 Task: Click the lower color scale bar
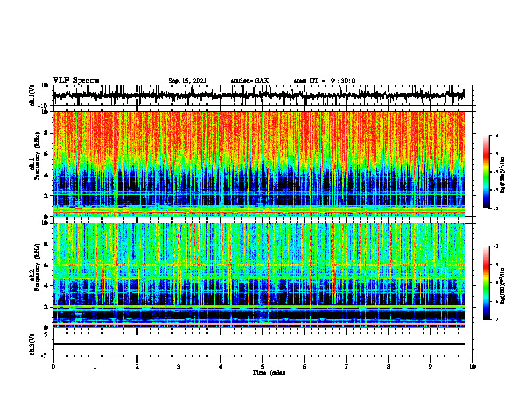click(x=486, y=283)
